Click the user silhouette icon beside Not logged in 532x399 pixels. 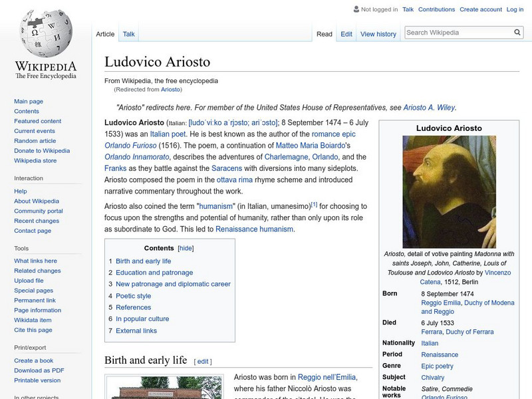(x=356, y=9)
